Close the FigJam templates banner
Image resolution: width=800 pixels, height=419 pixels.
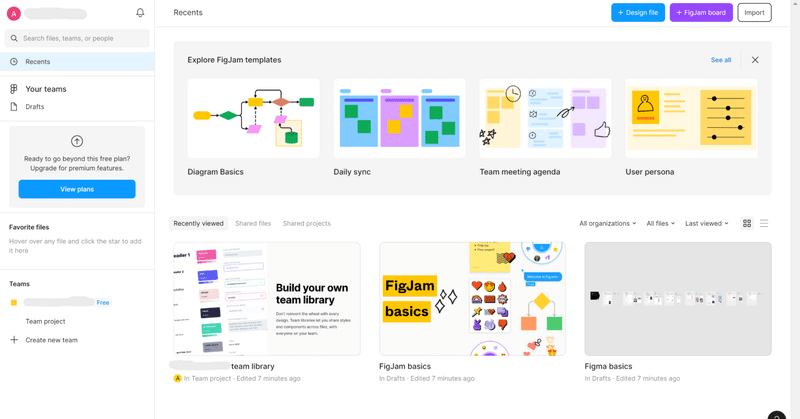[755, 60]
